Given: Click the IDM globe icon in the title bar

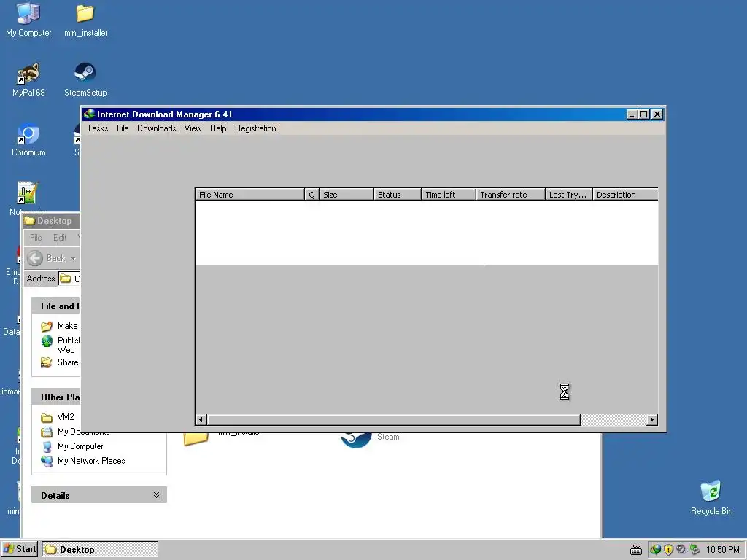Looking at the screenshot, I should pos(89,114).
